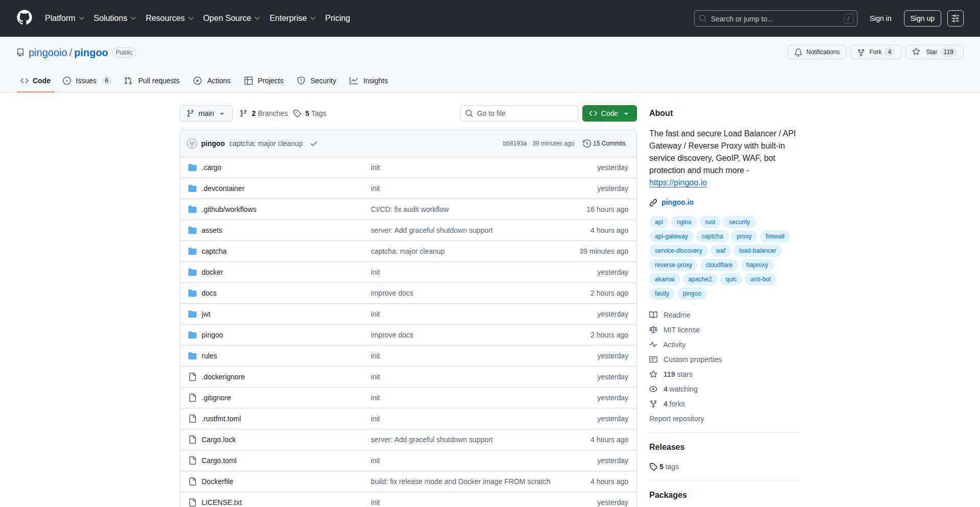Switch to the Security tab
Viewport: 980px width, 507px height.
(317, 81)
